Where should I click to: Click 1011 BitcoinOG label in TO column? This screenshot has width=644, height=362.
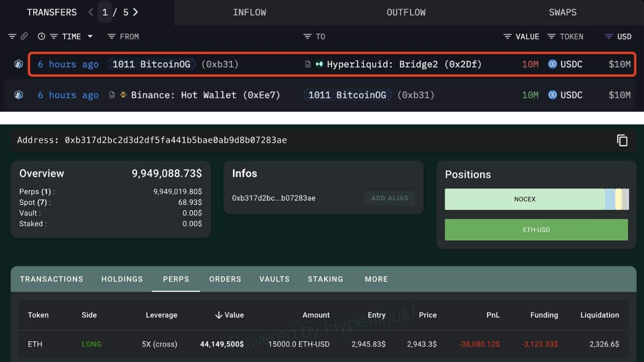tap(347, 95)
